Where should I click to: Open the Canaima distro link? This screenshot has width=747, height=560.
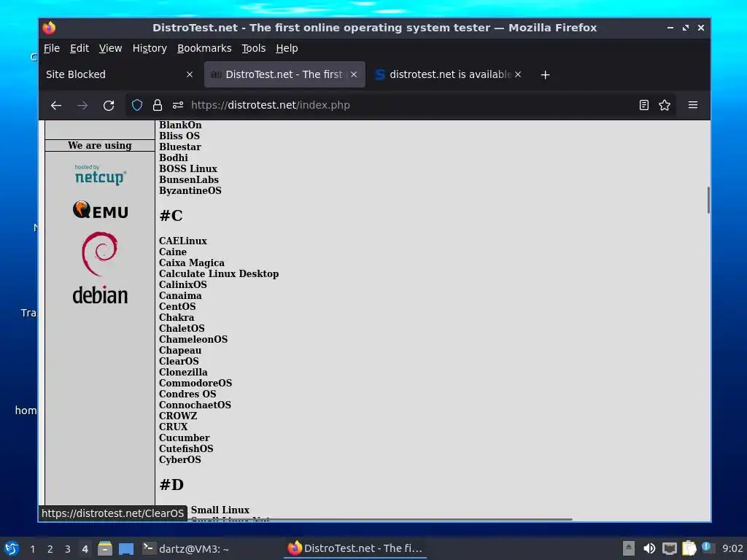pyautogui.click(x=180, y=295)
